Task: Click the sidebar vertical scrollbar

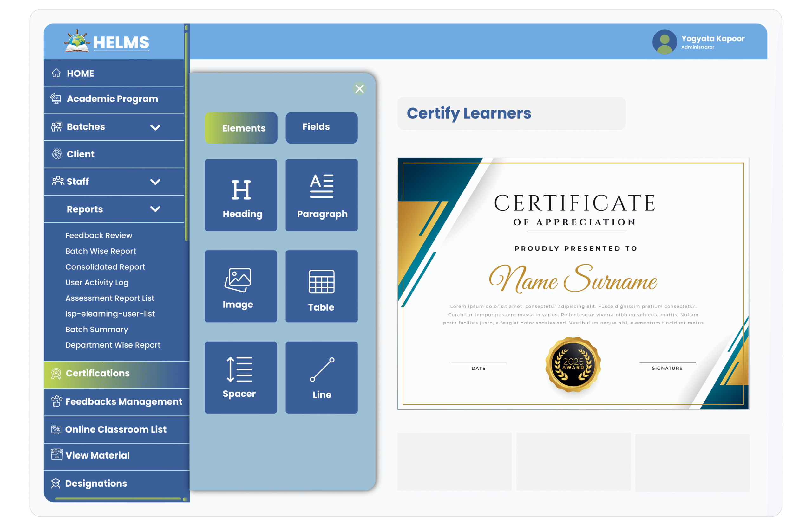Action: pos(186,136)
